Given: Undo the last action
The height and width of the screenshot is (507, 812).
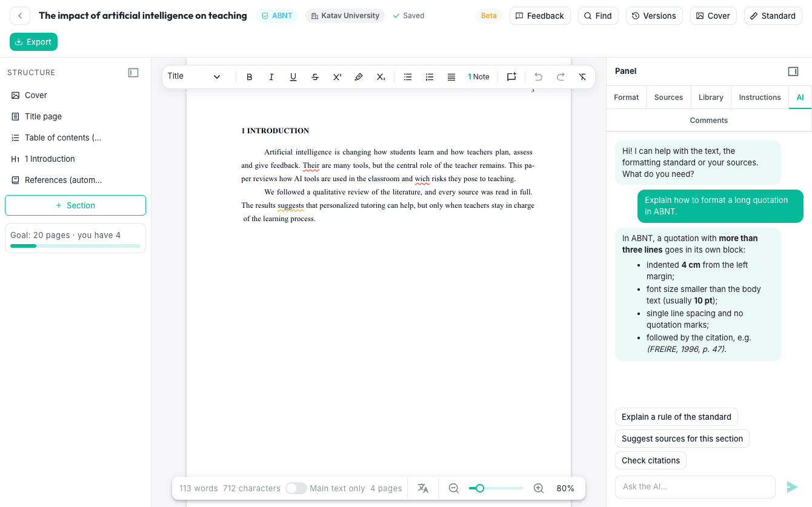Looking at the screenshot, I should [538, 77].
